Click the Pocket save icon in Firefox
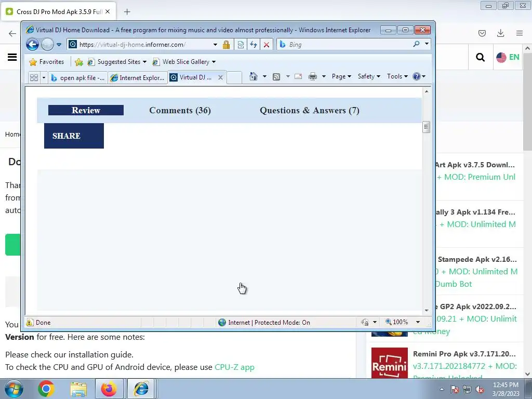This screenshot has width=532, height=399. (x=482, y=33)
